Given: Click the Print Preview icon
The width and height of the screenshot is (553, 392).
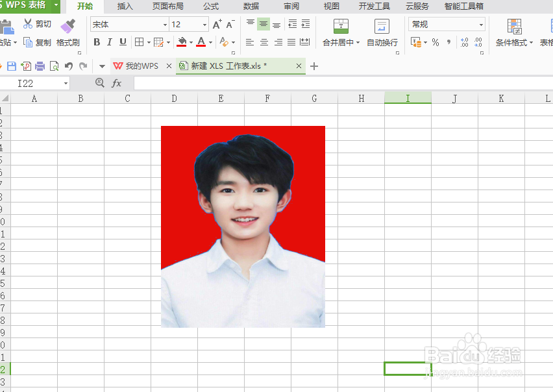Looking at the screenshot, I should tap(54, 66).
